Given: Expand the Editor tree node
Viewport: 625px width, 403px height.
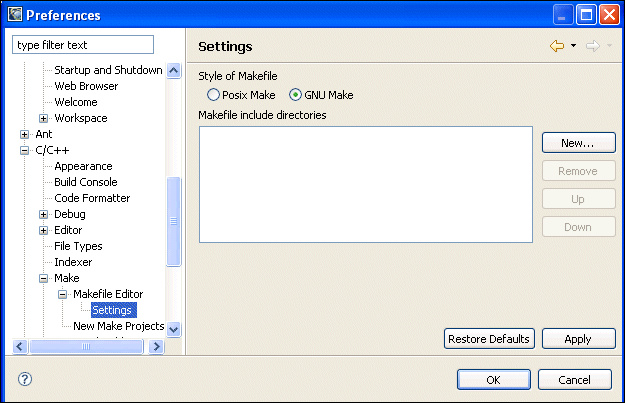Looking at the screenshot, I should pyautogui.click(x=44, y=230).
